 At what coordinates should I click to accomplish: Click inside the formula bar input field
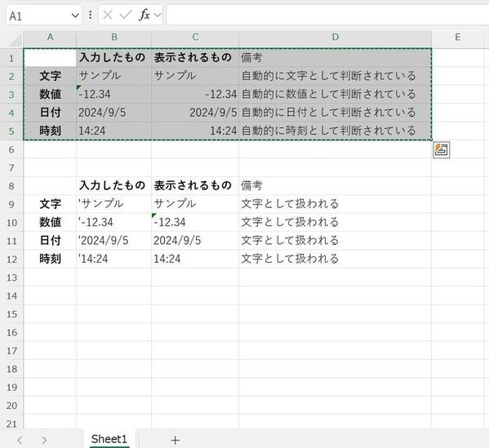point(327,15)
